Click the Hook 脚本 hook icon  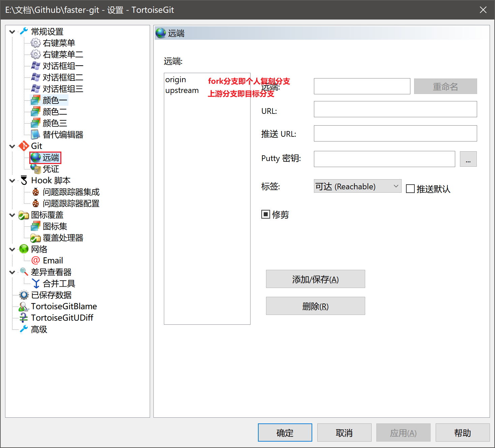coord(24,181)
